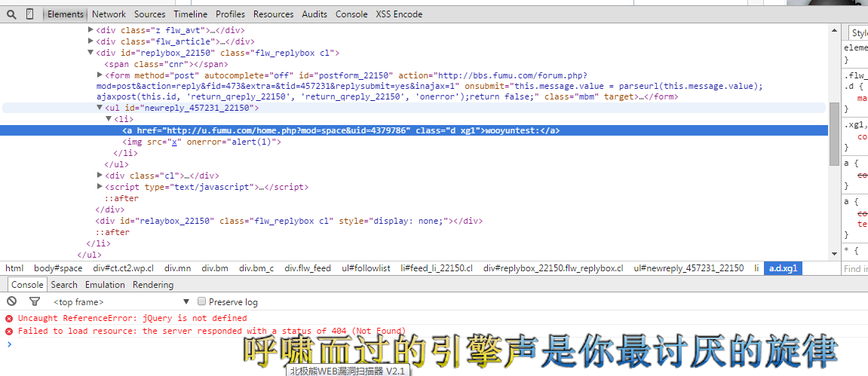Open console filter funnel icon
Screen dimensions: 868x376
35,301
